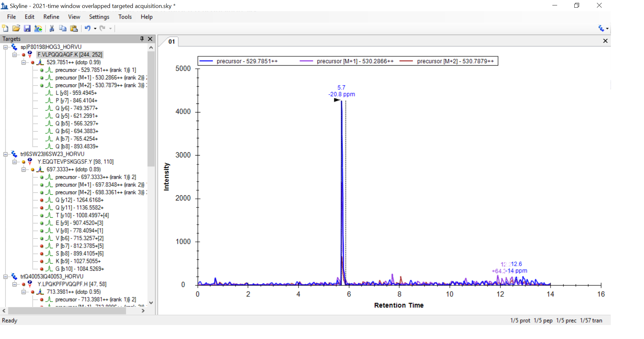This screenshot has width=644, height=339.
Task: Save the document with the floppy disk icon
Action: click(27, 28)
